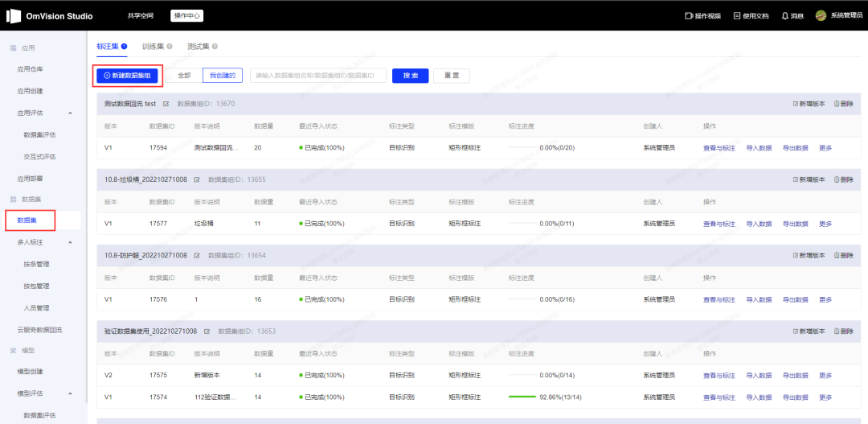Open the 操作视频 video icon
Screen dimensions: 868x424
tap(688, 16)
